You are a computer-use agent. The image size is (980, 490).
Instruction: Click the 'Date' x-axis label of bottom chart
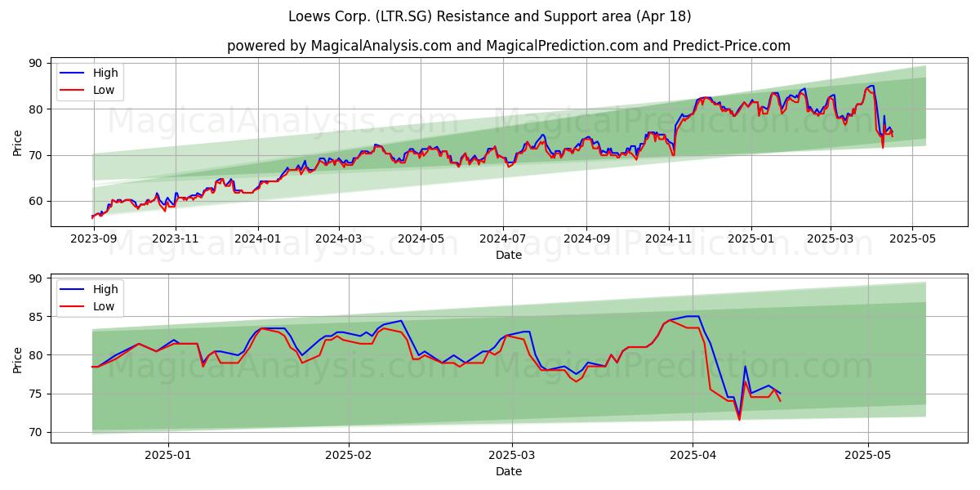[x=509, y=471]
